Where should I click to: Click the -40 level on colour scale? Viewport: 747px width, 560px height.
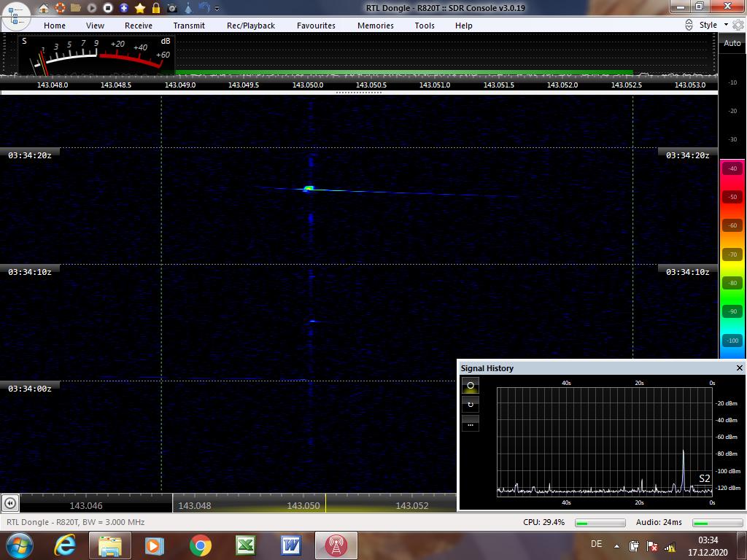(732, 168)
